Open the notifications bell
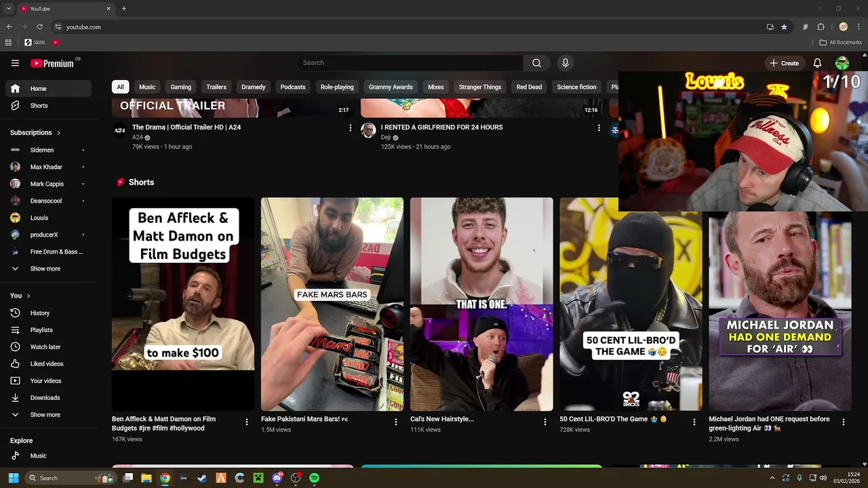The image size is (868, 488). (817, 63)
